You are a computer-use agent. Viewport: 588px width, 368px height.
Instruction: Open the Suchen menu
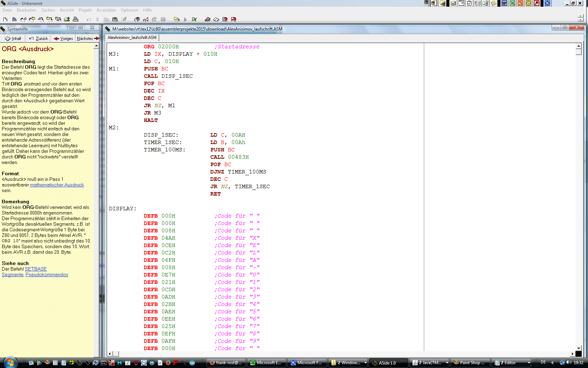tap(48, 10)
